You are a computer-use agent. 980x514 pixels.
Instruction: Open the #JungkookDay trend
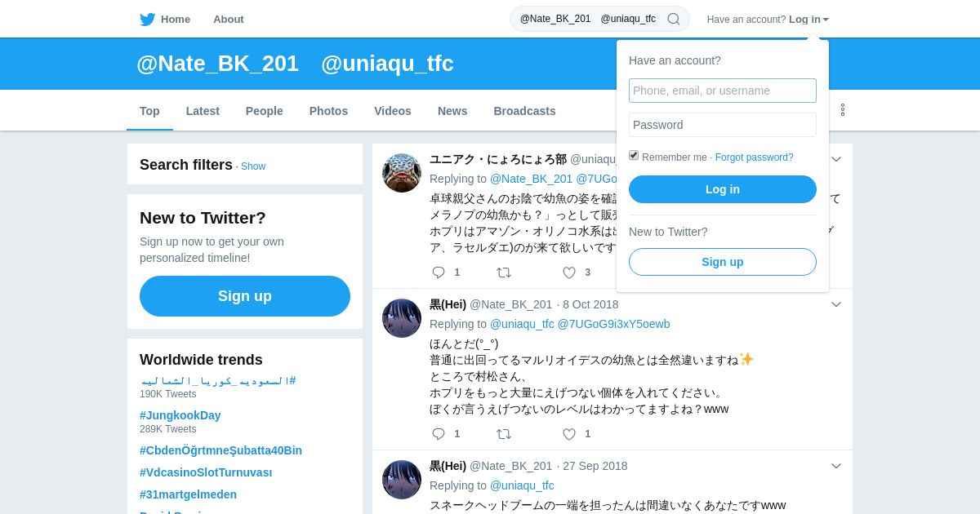click(x=180, y=415)
